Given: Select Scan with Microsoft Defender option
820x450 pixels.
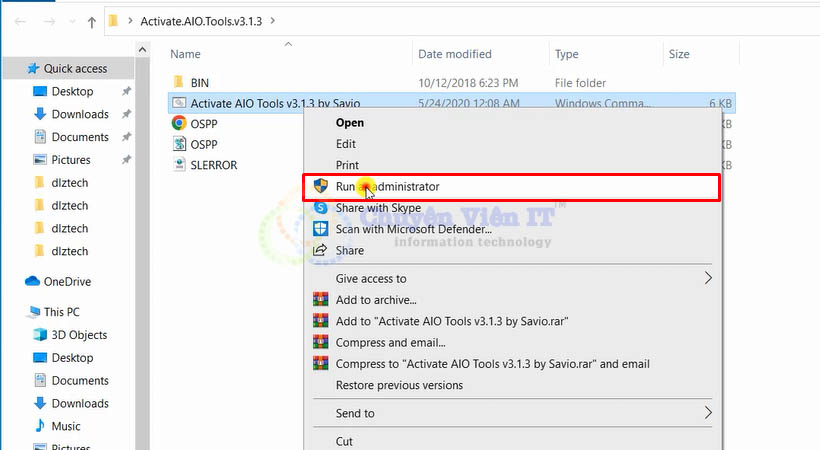Looking at the screenshot, I should coord(399,229).
